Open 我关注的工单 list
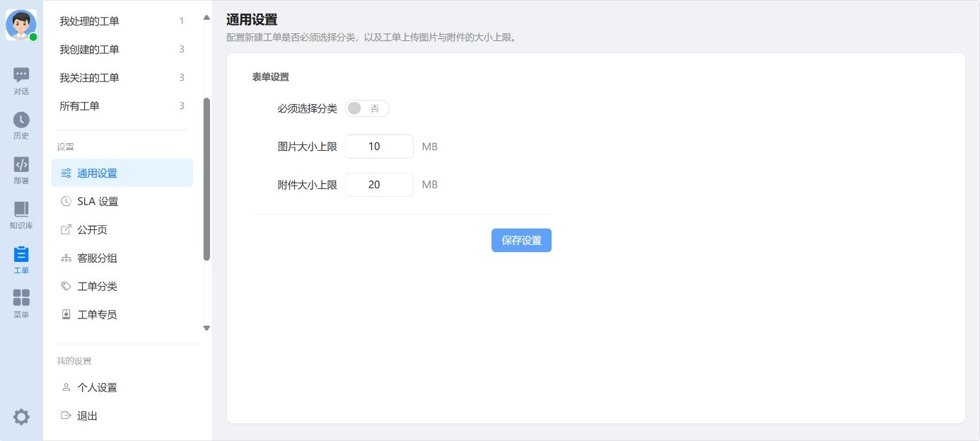This screenshot has height=441, width=980. click(122, 78)
